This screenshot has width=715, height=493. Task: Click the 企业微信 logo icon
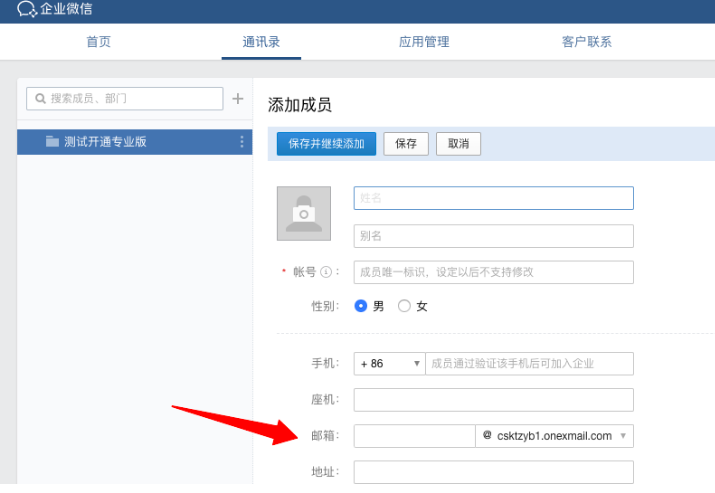click(27, 10)
